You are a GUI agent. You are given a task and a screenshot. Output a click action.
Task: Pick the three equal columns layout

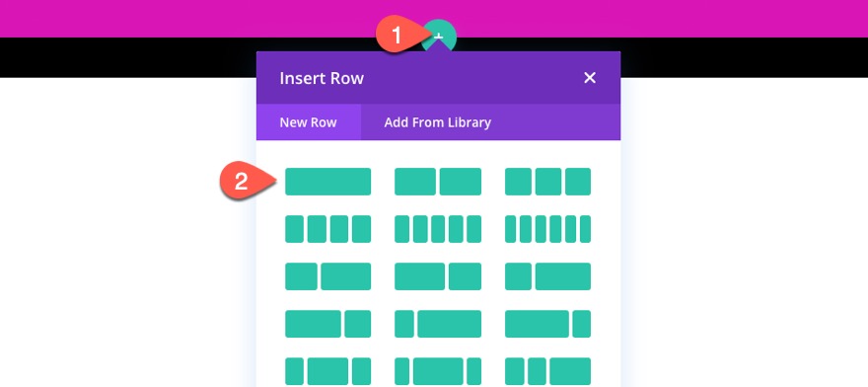547,182
